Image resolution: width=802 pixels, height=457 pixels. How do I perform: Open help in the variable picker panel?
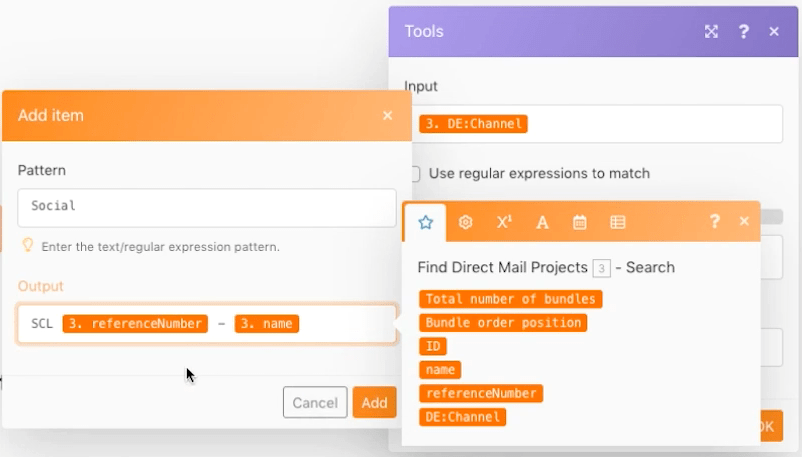click(x=715, y=221)
